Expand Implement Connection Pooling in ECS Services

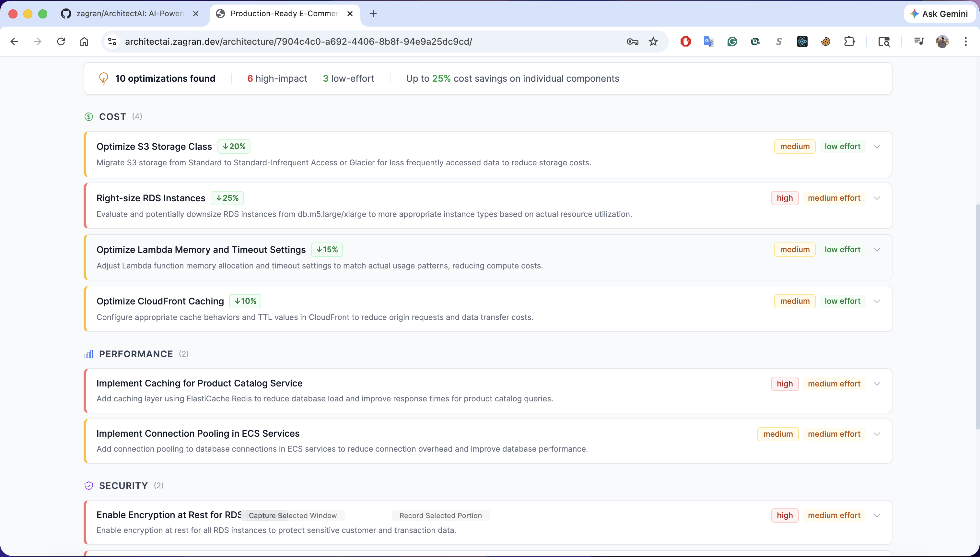(877, 434)
